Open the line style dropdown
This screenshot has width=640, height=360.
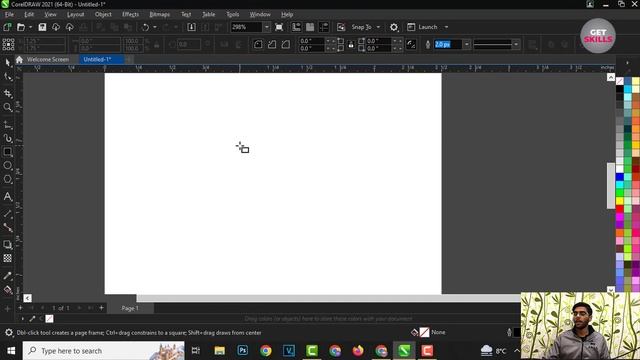point(516,44)
